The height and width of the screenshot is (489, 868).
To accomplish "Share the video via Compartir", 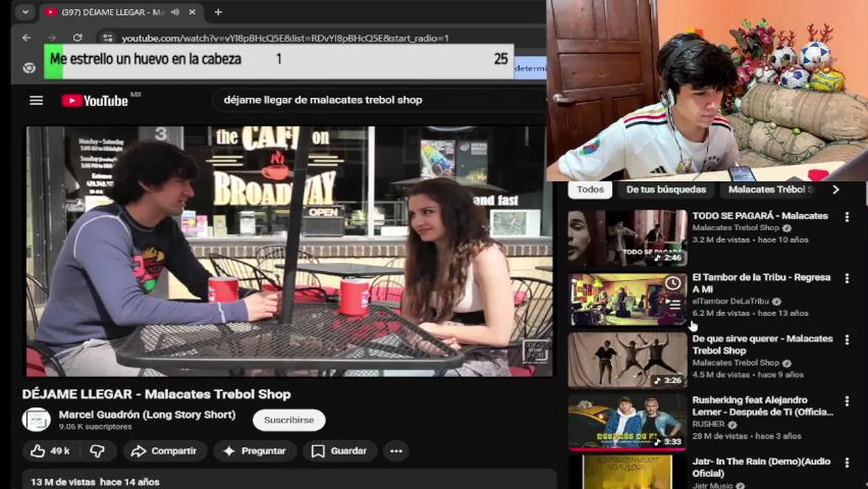I will point(164,451).
